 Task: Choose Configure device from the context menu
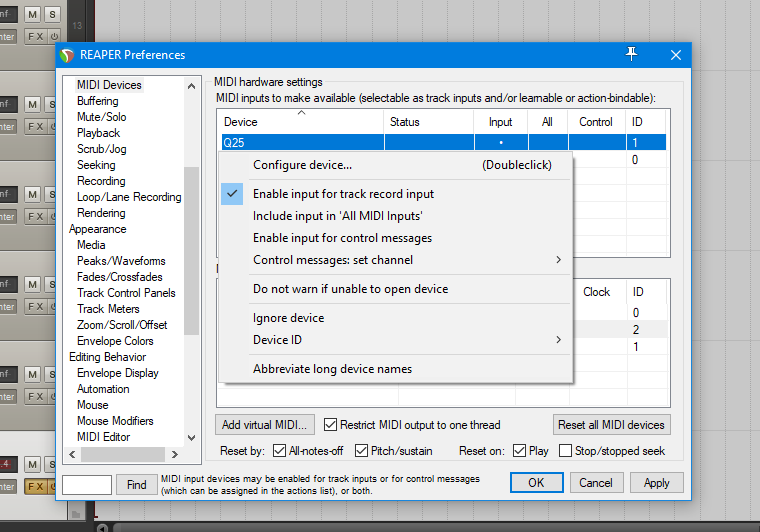click(302, 165)
